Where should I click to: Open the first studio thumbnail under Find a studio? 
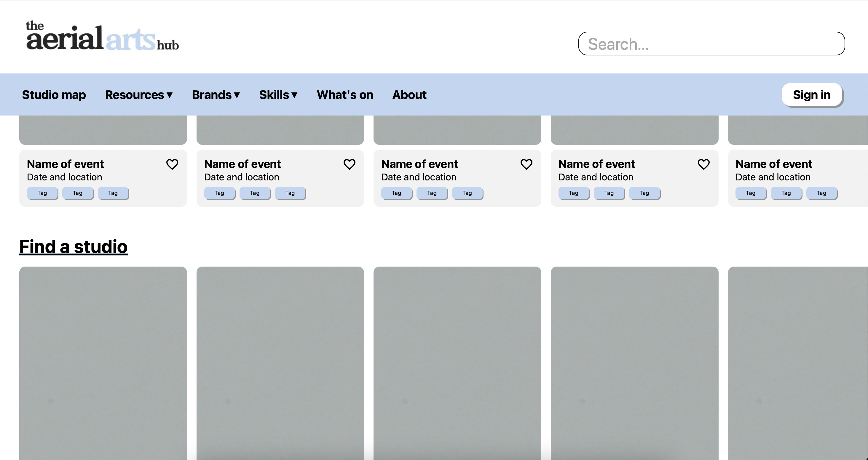(103, 363)
